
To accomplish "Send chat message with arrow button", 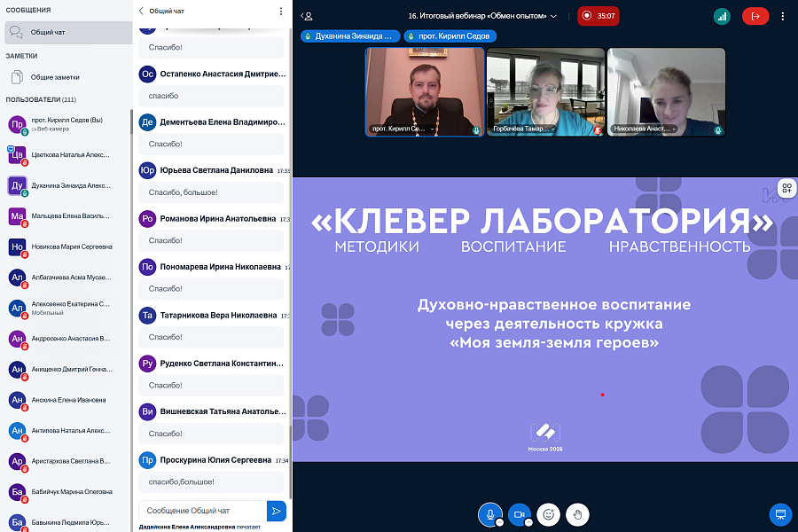I will click(277, 511).
